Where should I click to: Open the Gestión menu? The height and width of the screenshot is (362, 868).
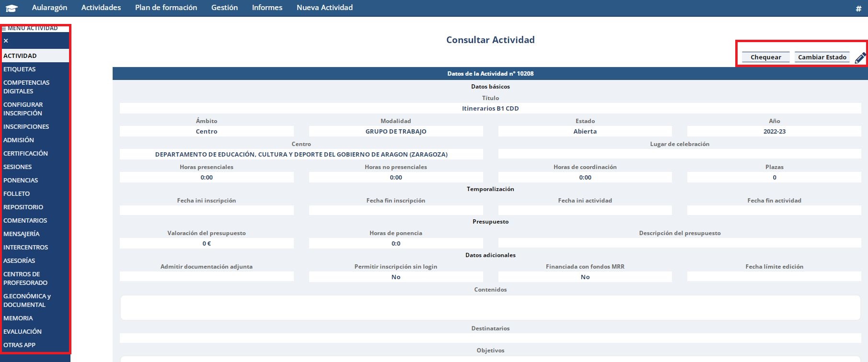pos(224,8)
